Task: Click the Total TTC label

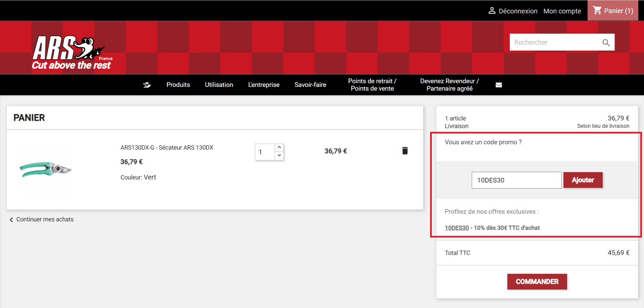Action: (457, 253)
